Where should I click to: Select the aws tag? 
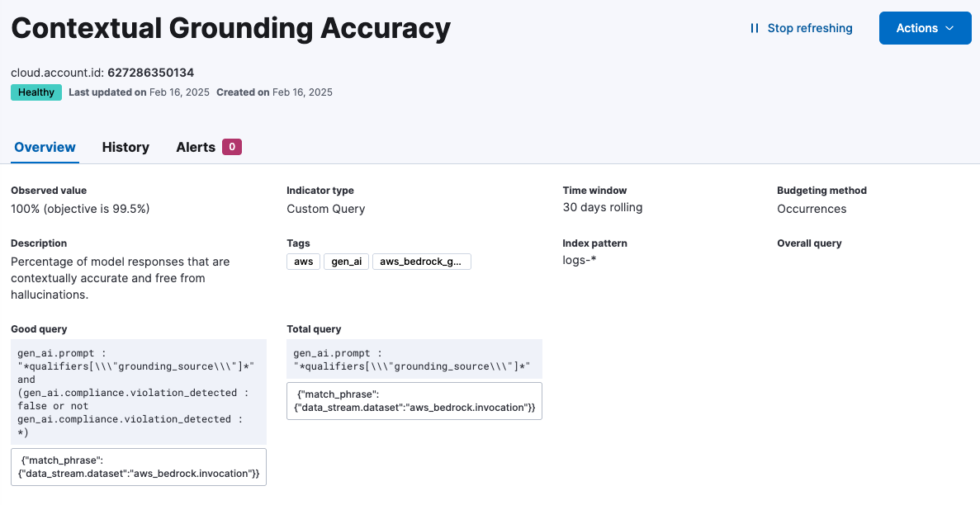(x=303, y=262)
